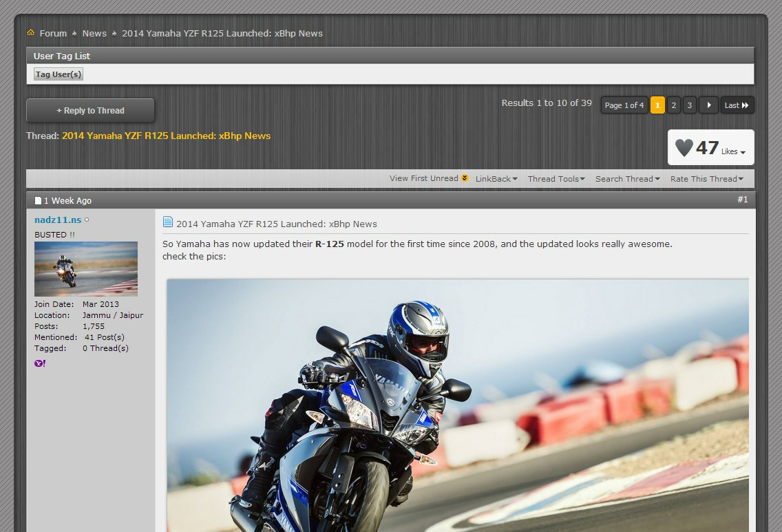This screenshot has width=782, height=532.
Task: Go to page 2 of thread
Action: tap(674, 105)
